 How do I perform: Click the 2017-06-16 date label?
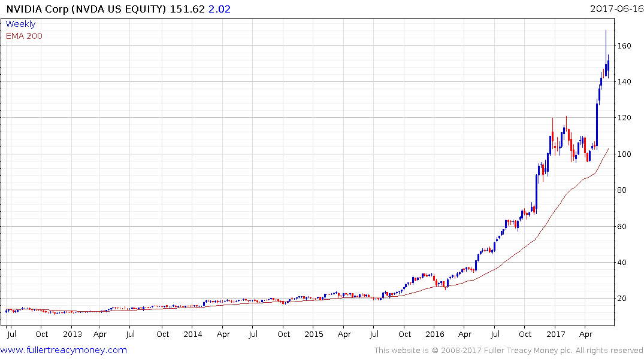616,8
